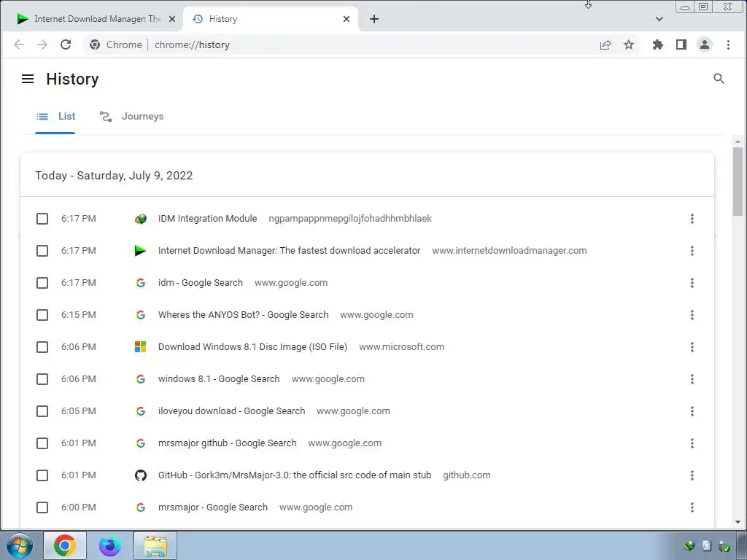Open actions menu for Download Windows 8.1 entry
747x560 pixels.
coord(692,346)
